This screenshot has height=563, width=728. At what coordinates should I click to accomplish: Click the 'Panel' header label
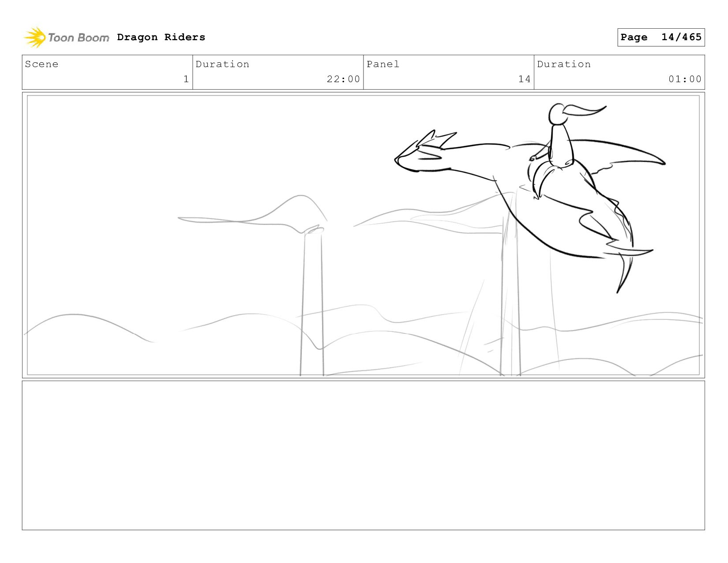point(383,64)
